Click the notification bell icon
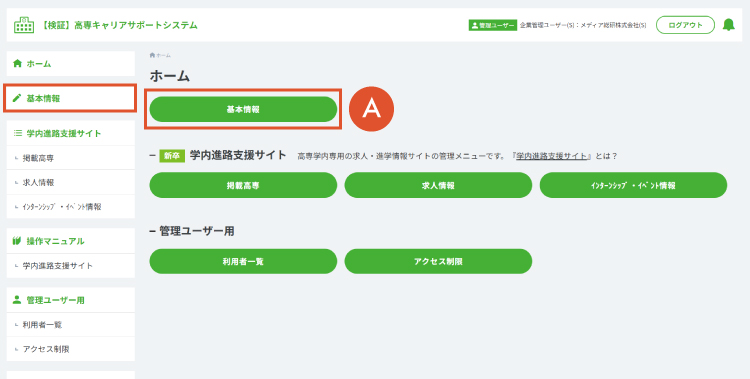The image size is (750, 379). 728,25
